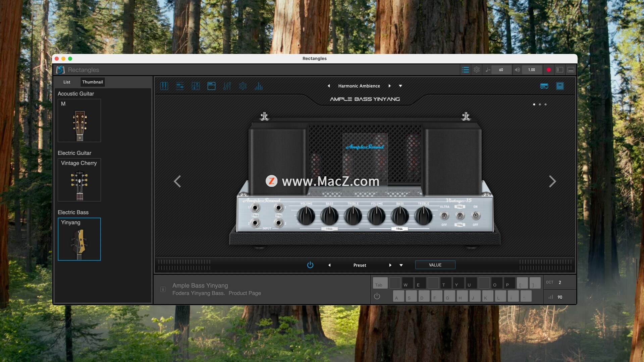Adjust the 1964 channel VOLUME knob

coord(376,216)
